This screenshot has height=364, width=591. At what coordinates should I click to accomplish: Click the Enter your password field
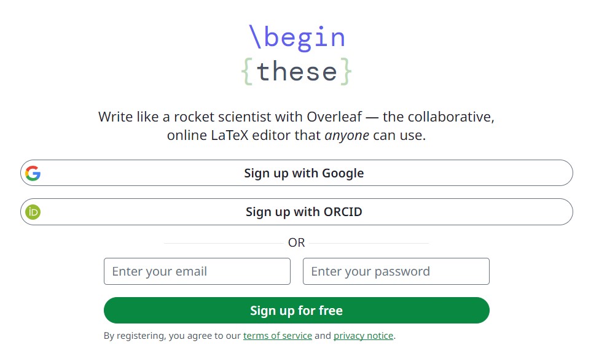point(396,271)
